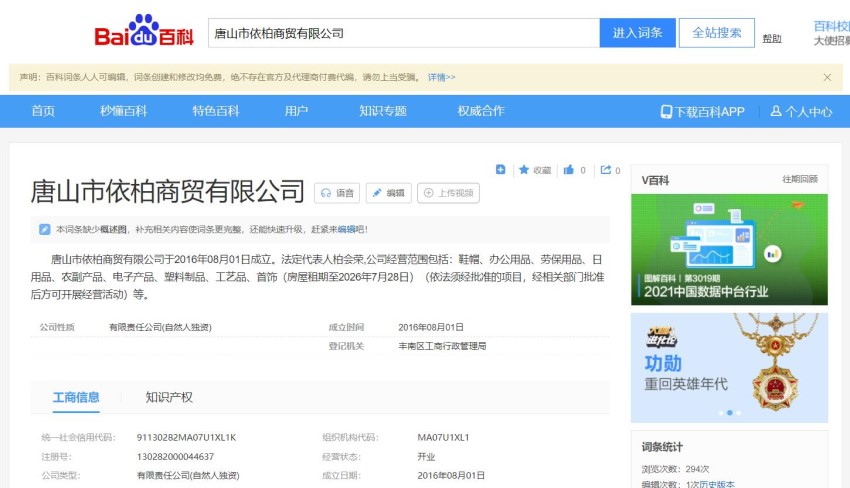Select the 工商信息 tab
This screenshot has height=488, width=850.
76,397
